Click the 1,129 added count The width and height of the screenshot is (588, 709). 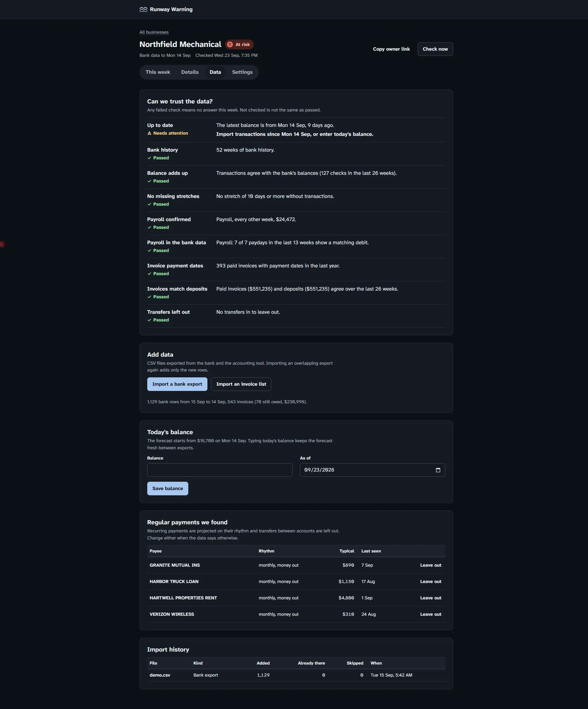pos(263,675)
